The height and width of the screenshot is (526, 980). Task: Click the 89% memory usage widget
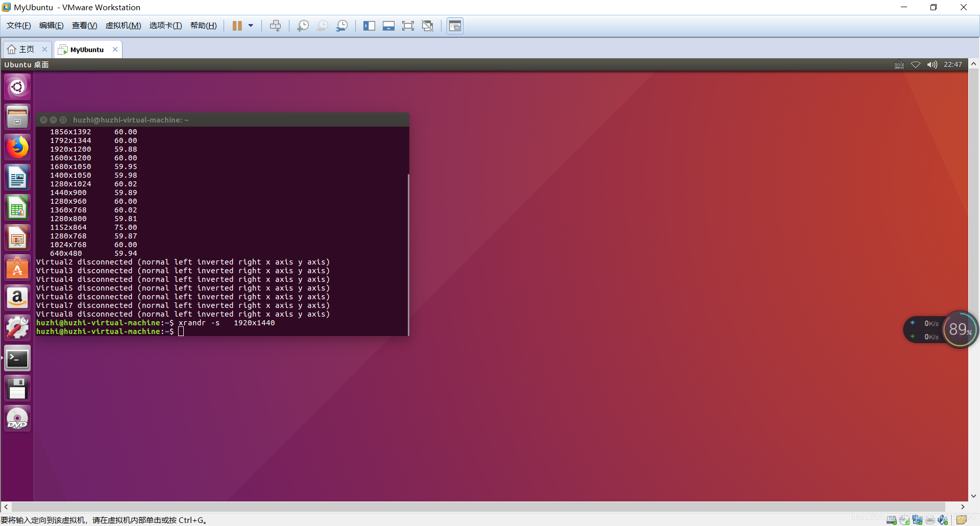(960, 329)
